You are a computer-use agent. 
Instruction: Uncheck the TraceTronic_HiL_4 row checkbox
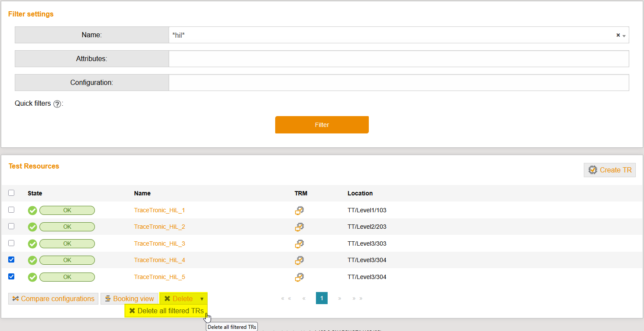pos(11,260)
